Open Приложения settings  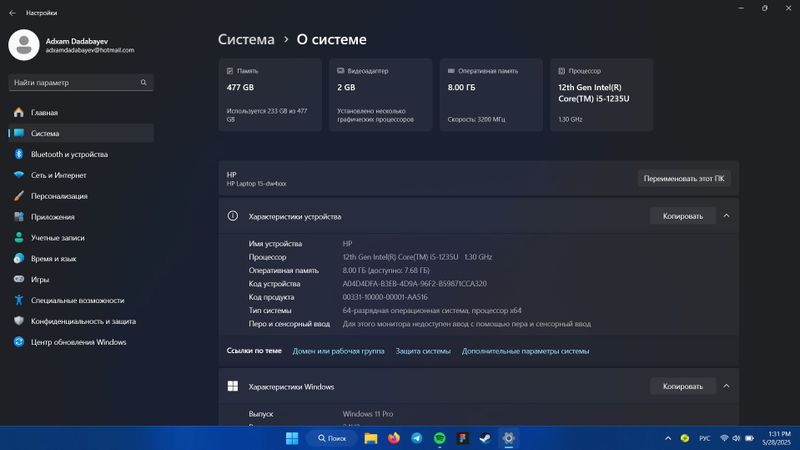(81, 217)
